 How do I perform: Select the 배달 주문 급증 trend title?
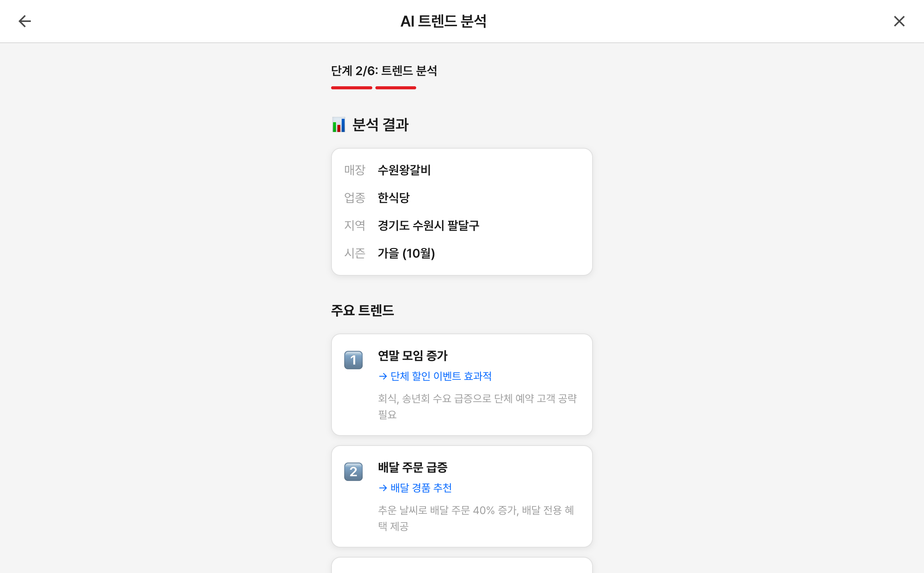[x=413, y=467]
